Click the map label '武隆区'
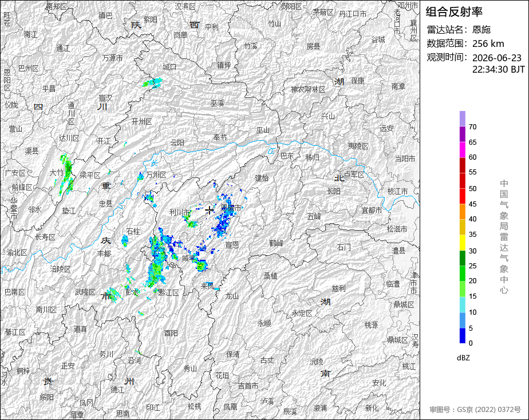The image size is (529, 420). pos(85,292)
